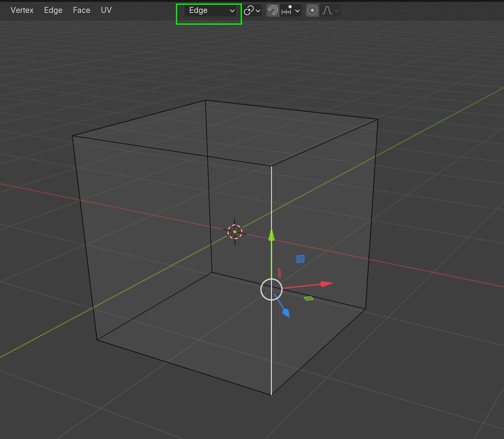Open the Edge transform orientation dropdown
This screenshot has height=439, width=504.
pyautogui.click(x=210, y=11)
